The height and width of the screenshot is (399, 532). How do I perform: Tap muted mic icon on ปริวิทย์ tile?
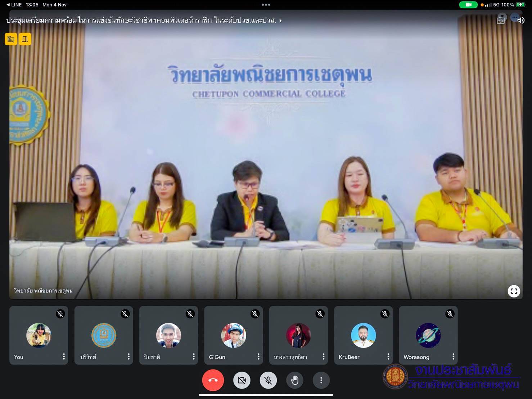click(x=125, y=314)
